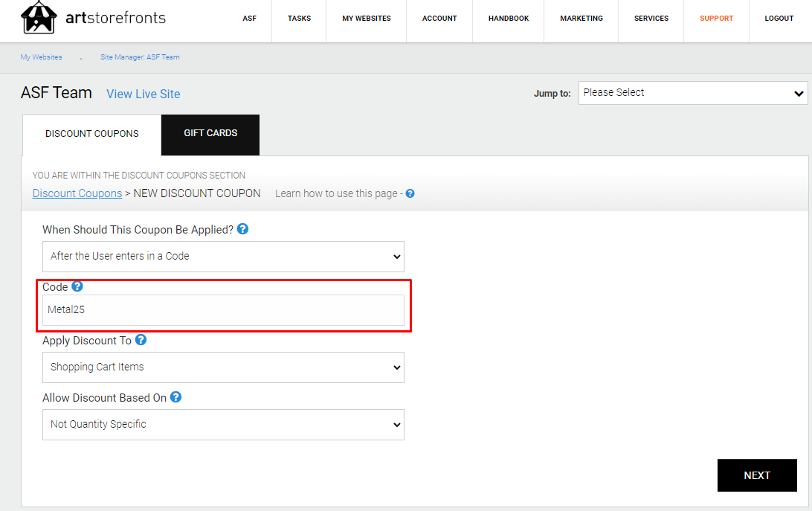Open the Not Quantity Specific dropdown
This screenshot has height=511, width=812.
pyautogui.click(x=223, y=425)
